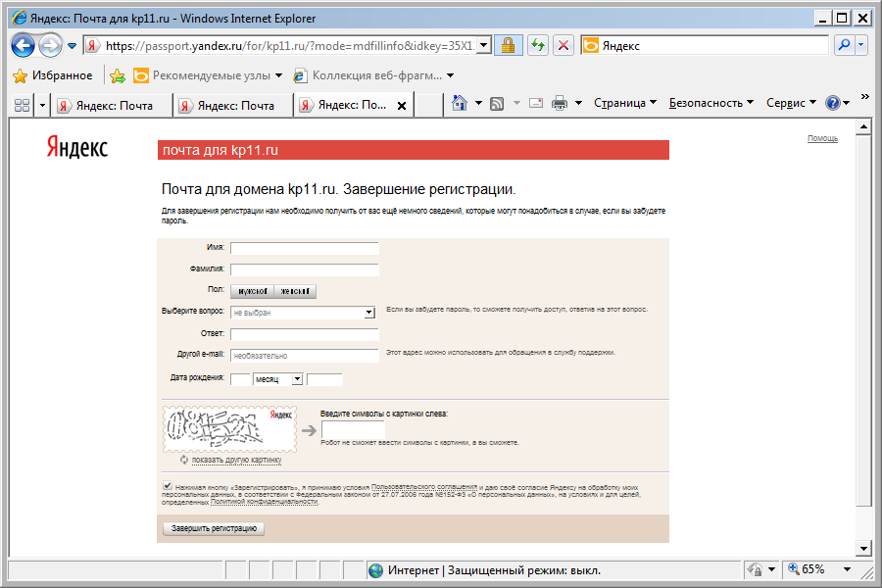Click the scrollbar down arrow
This screenshot has width=882, height=588.
click(x=863, y=548)
